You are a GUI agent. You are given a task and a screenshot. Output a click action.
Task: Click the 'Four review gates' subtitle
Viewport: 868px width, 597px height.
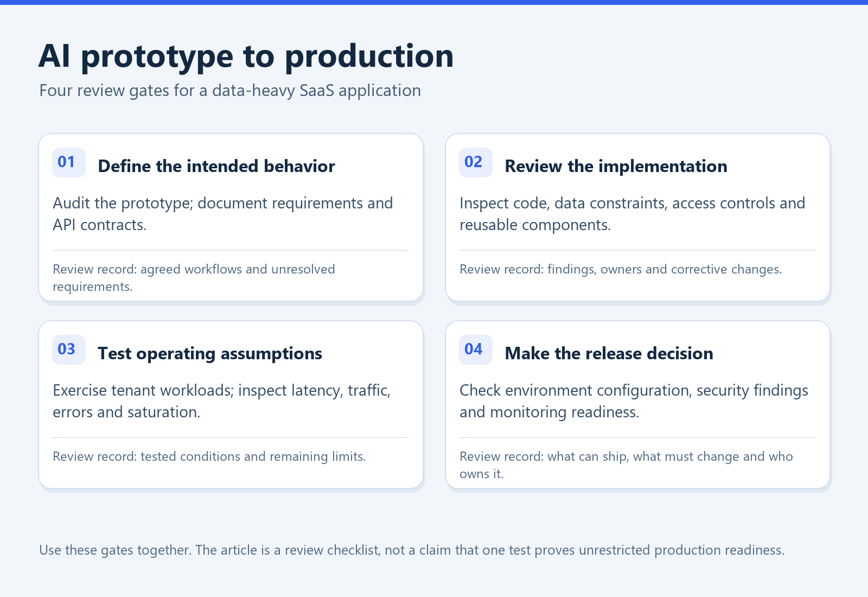coord(230,91)
